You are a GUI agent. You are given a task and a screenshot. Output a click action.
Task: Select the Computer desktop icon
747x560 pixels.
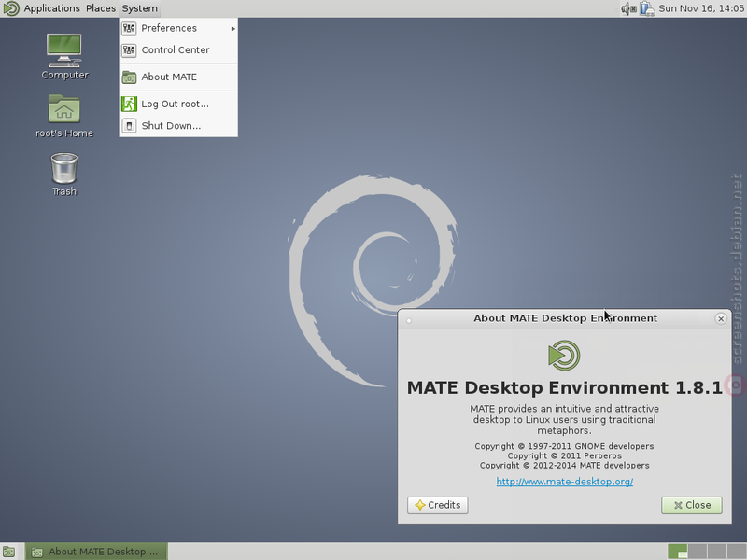coord(64,56)
